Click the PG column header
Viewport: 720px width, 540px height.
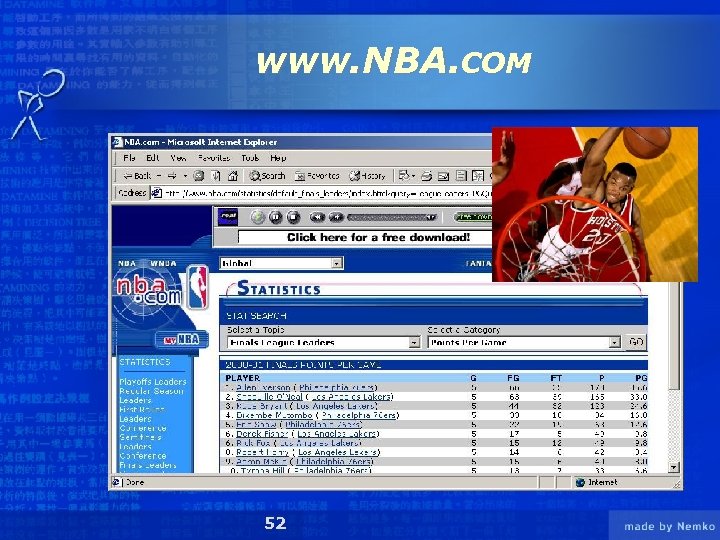coord(641,378)
